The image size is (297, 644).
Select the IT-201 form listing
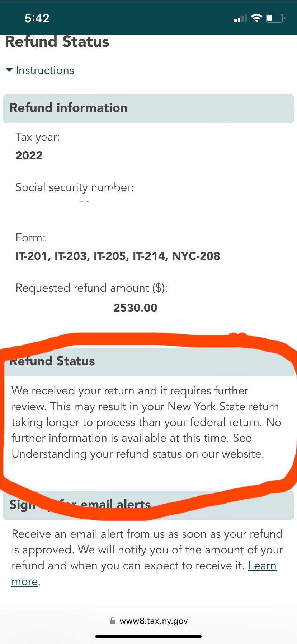click(118, 256)
